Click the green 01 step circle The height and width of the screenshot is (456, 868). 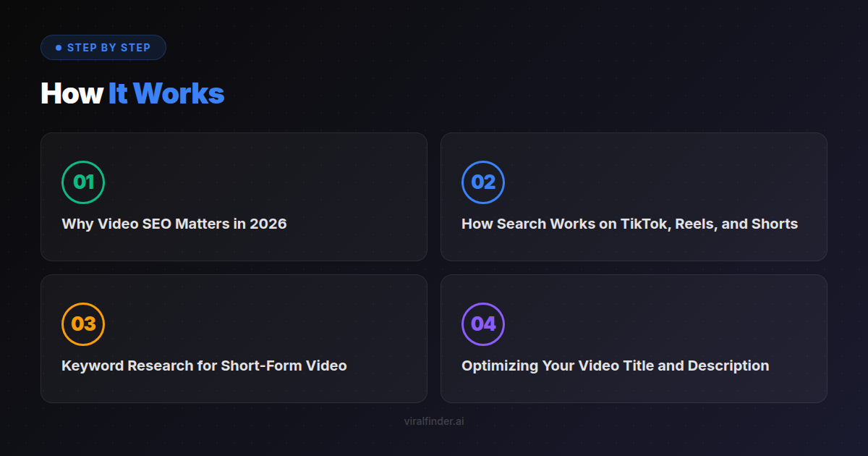coord(83,182)
